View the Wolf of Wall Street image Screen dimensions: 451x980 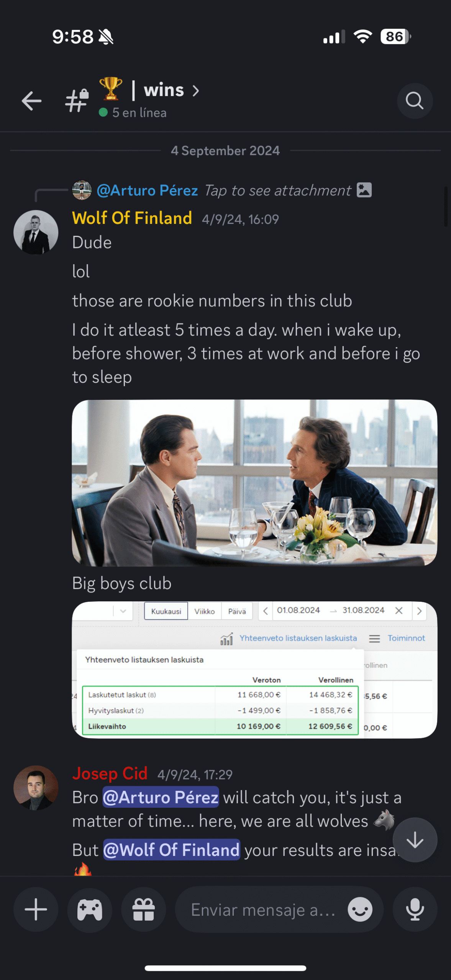tap(254, 483)
